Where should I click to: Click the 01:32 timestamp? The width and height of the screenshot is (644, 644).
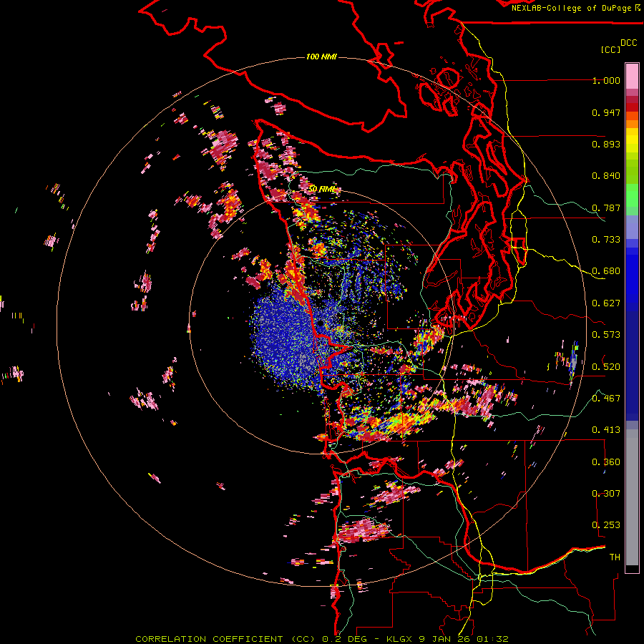pos(492,639)
